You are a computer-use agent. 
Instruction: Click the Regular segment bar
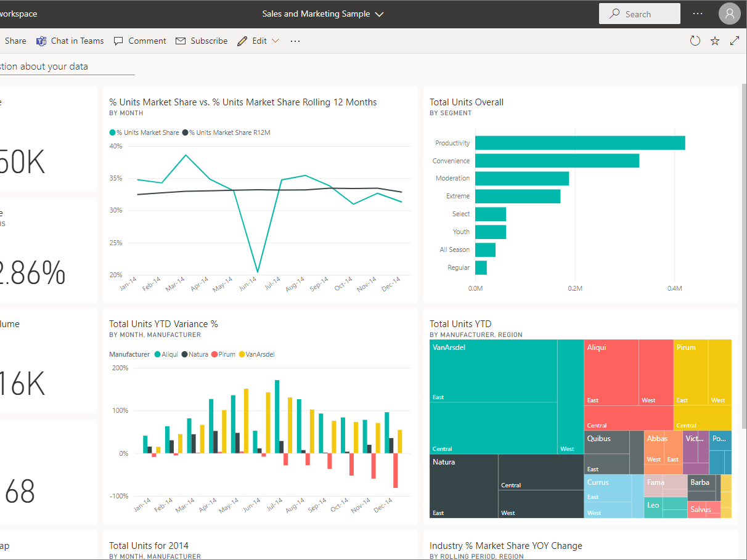tap(481, 267)
